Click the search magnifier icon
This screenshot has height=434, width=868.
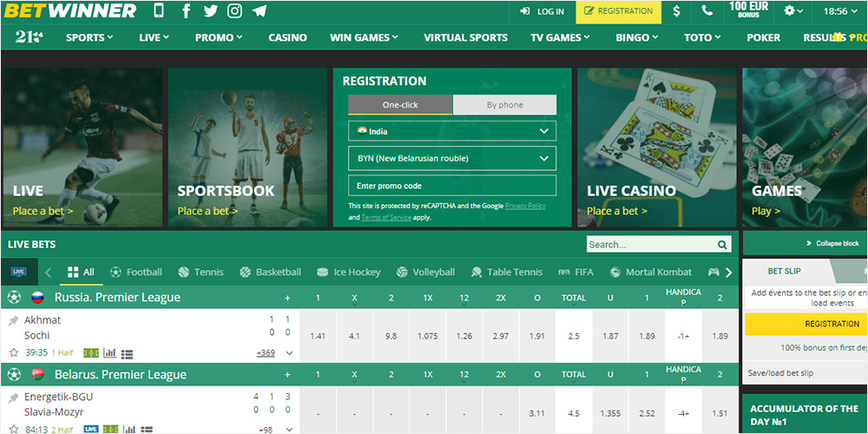point(722,245)
